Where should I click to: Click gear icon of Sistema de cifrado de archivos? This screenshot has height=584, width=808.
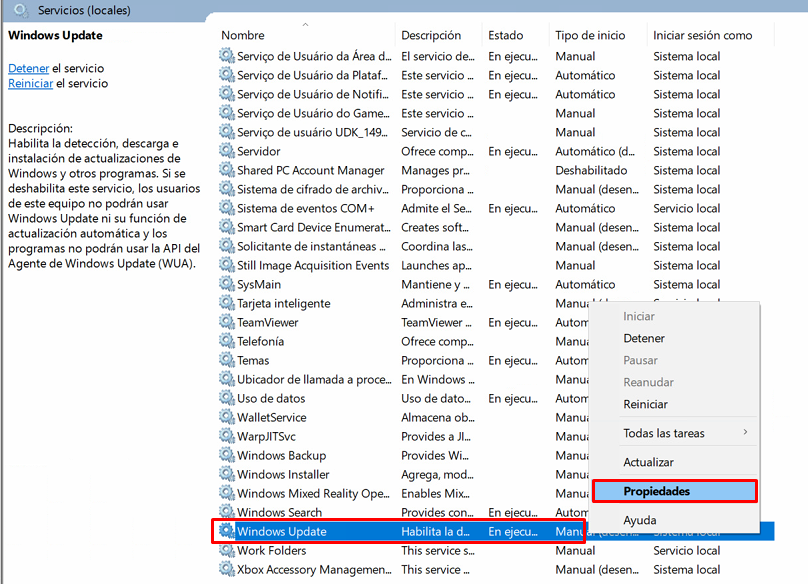[227, 189]
